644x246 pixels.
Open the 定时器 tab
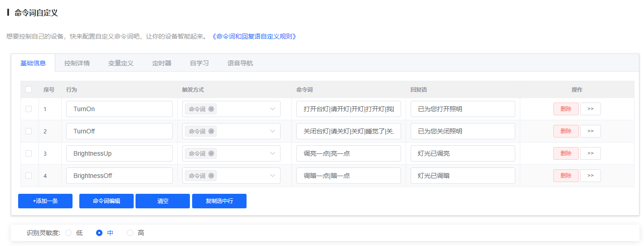pyautogui.click(x=162, y=63)
